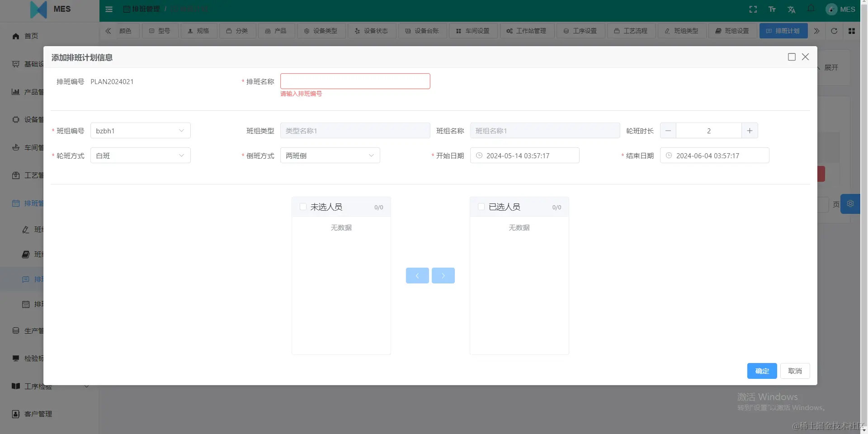
Task: Open the 倒班方式 dropdown showing 两班倒
Action: (x=330, y=156)
